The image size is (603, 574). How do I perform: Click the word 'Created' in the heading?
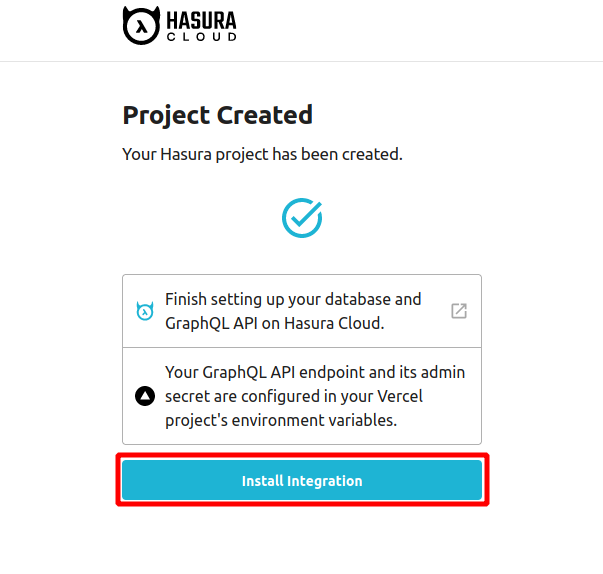(266, 115)
